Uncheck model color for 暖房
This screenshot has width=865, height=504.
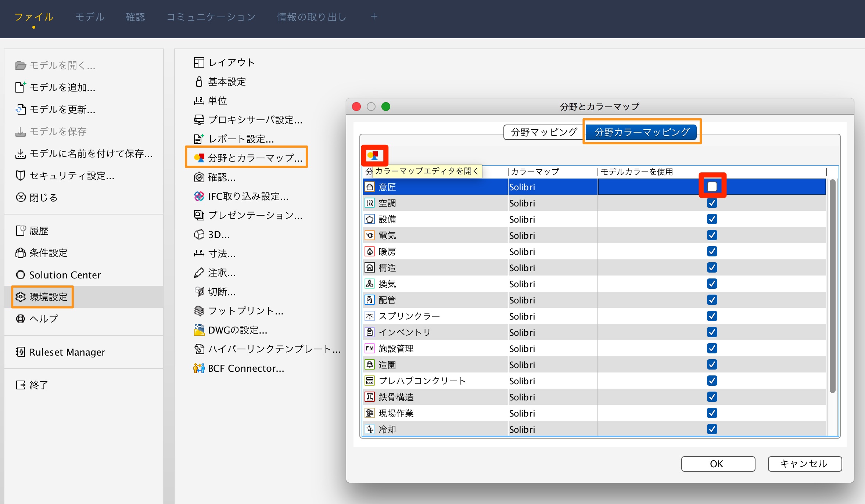712,251
